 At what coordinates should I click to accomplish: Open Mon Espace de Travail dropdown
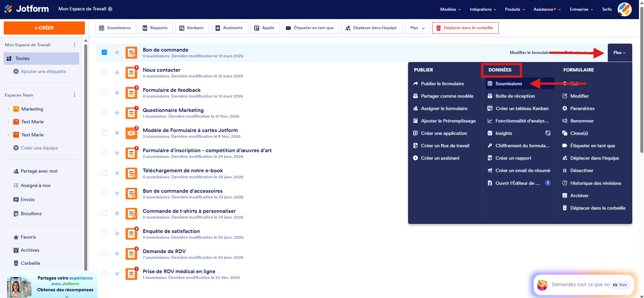(x=85, y=9)
